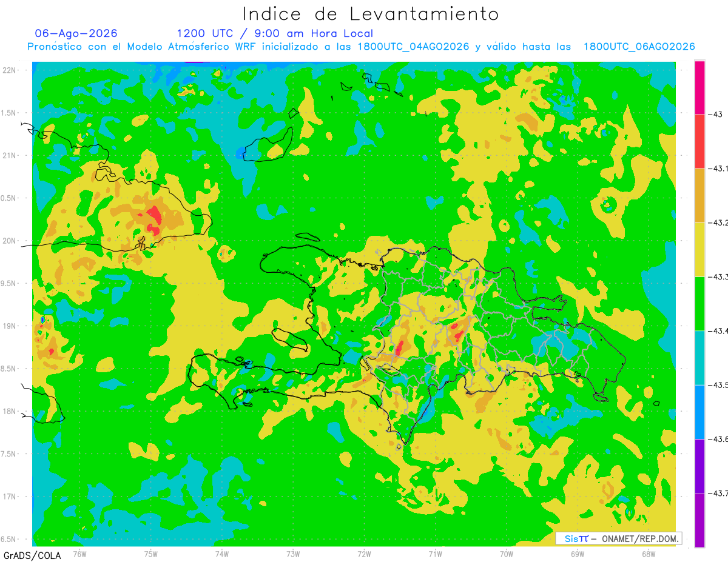Select the yellow legend swatch above -43.3
728x562 pixels.
699,249
